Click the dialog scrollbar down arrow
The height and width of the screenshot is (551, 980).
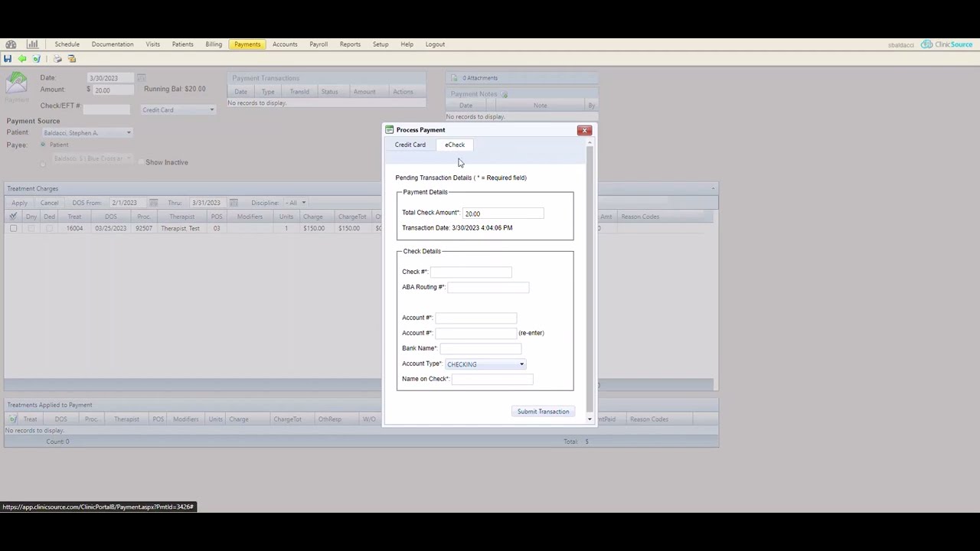pos(590,419)
